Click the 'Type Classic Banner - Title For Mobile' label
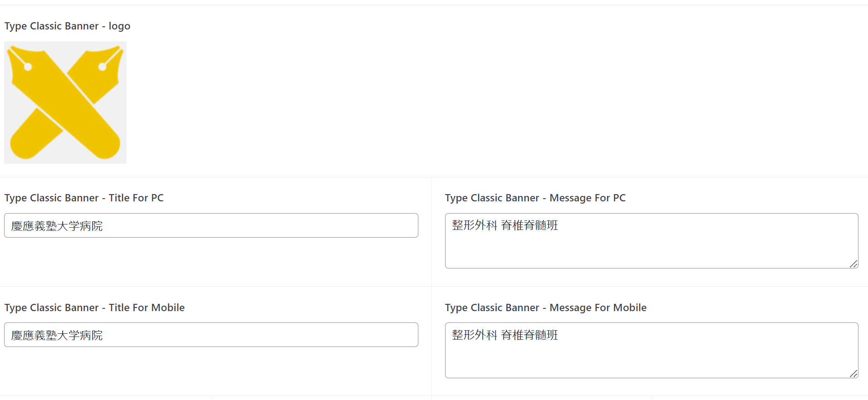The height and width of the screenshot is (400, 868). pos(94,307)
